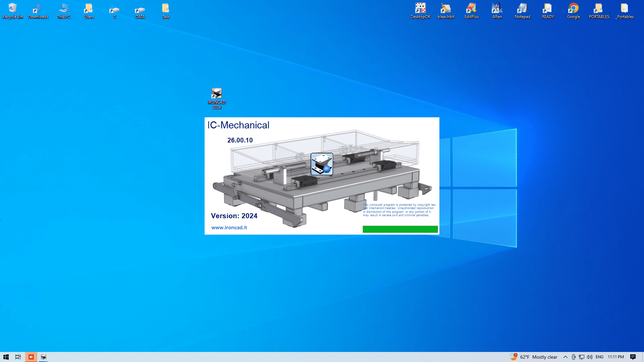Image resolution: width=644 pixels, height=362 pixels.
Task: Select the bleachbit shortcut icon
Action: coord(446,11)
